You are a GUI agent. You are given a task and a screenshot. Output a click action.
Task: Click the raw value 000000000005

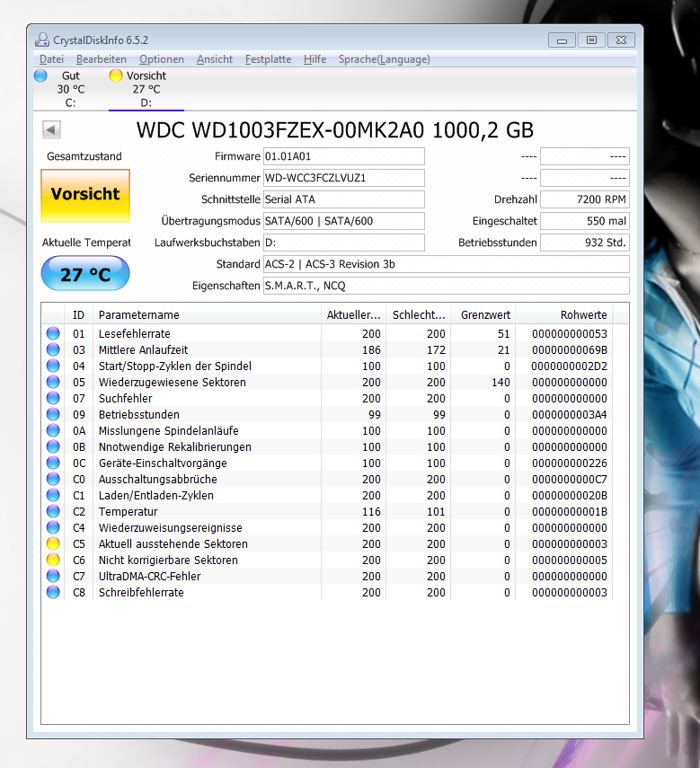[x=569, y=560]
